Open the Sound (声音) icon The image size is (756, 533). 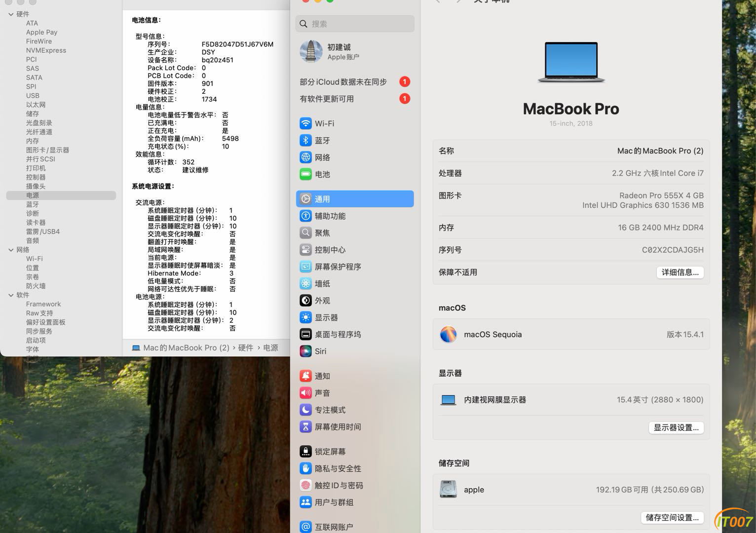pyautogui.click(x=305, y=393)
